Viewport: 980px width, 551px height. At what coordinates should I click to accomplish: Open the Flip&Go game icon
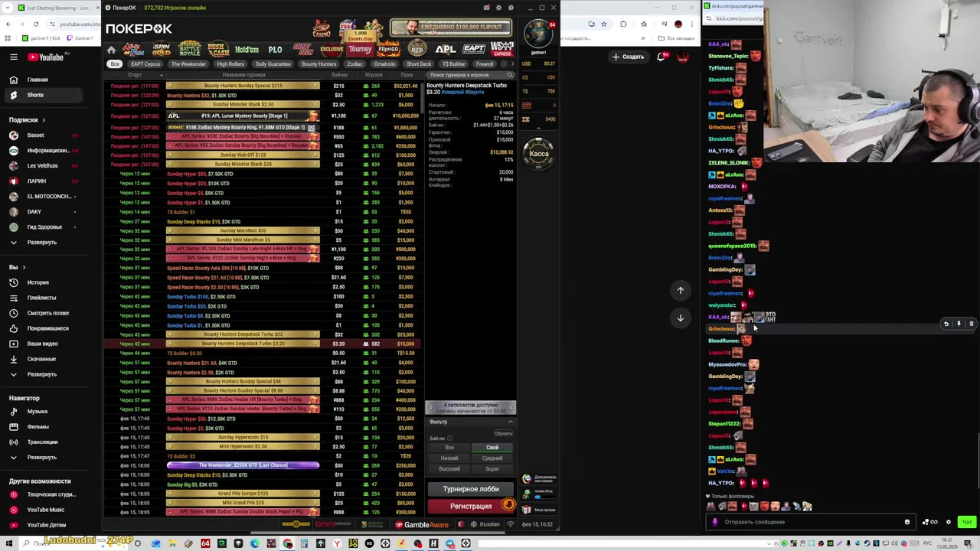click(388, 50)
